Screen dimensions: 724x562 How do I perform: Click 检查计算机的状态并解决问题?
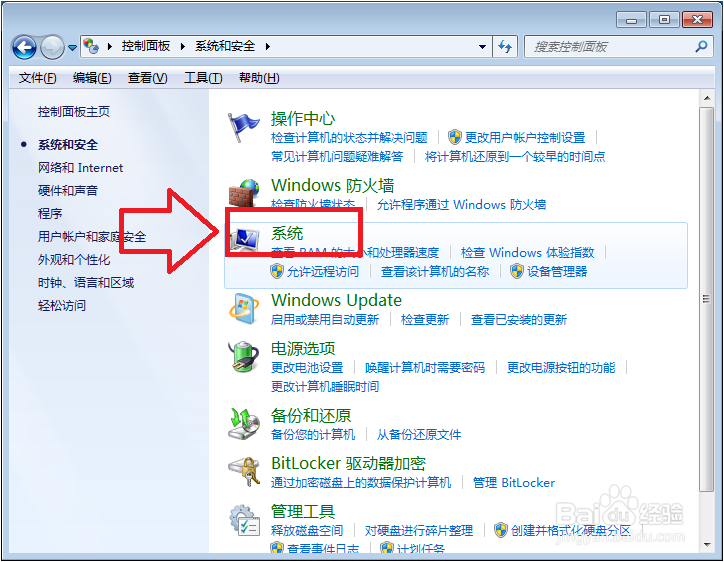click(349, 138)
